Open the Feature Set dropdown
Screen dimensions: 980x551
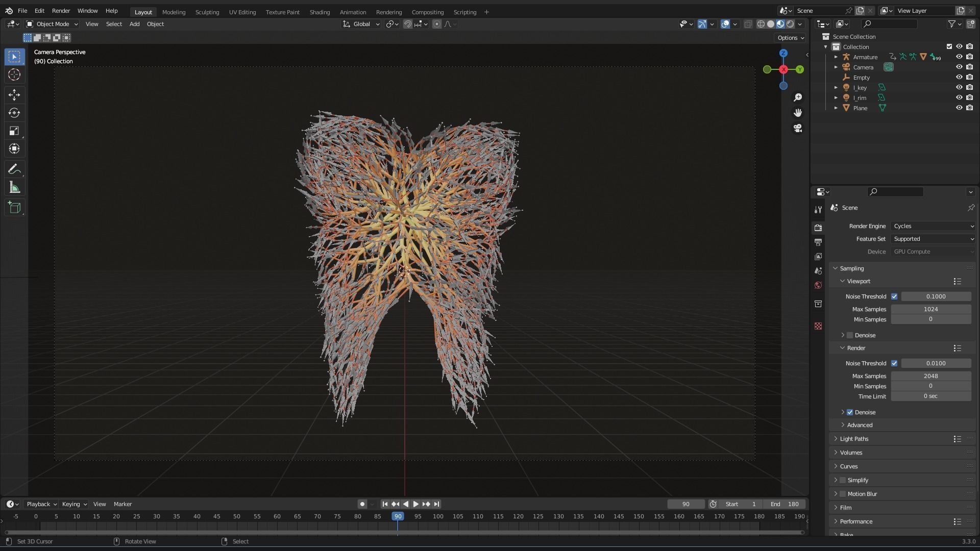934,239
